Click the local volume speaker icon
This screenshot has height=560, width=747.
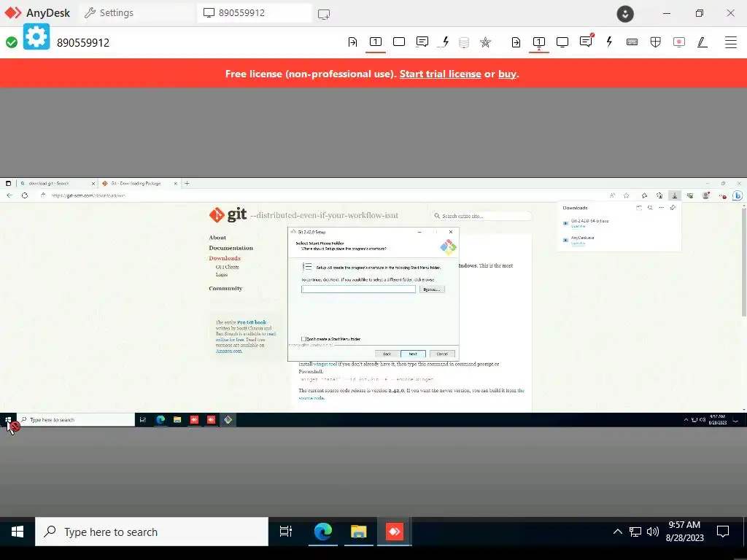(x=653, y=532)
